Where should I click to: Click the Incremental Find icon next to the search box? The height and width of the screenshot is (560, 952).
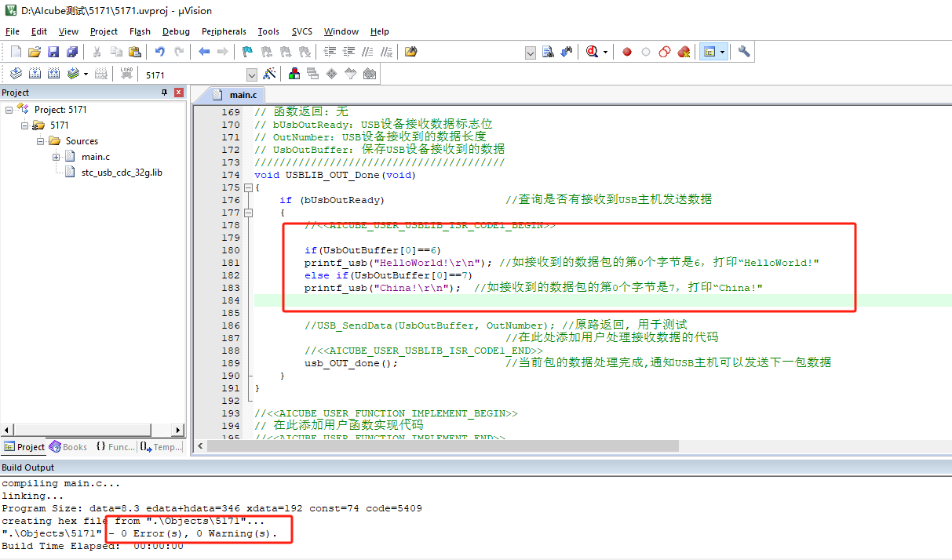pos(568,52)
